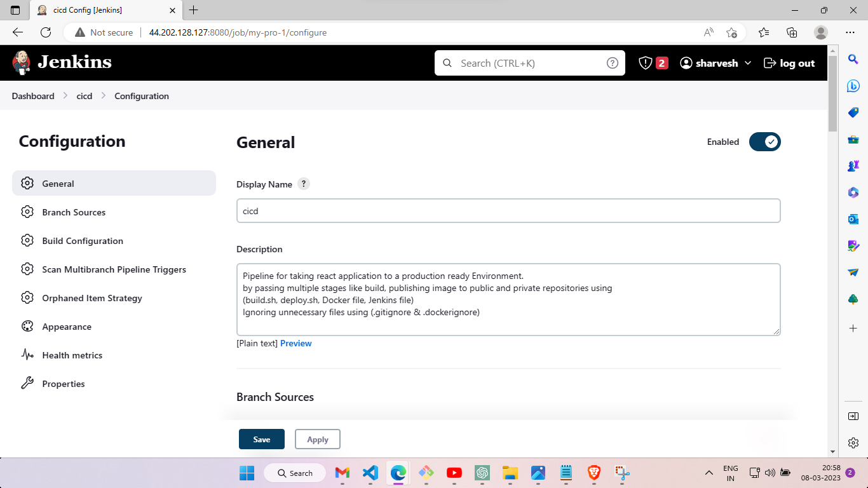Open the Display Name help question mark
The height and width of the screenshot is (488, 868).
[303, 184]
